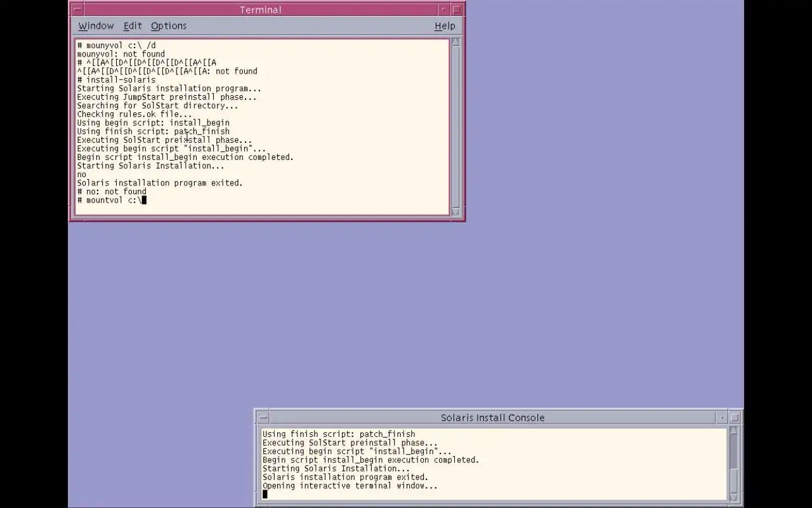The width and height of the screenshot is (812, 508).
Task: Click the cursor block in Install Console
Action: 265,495
